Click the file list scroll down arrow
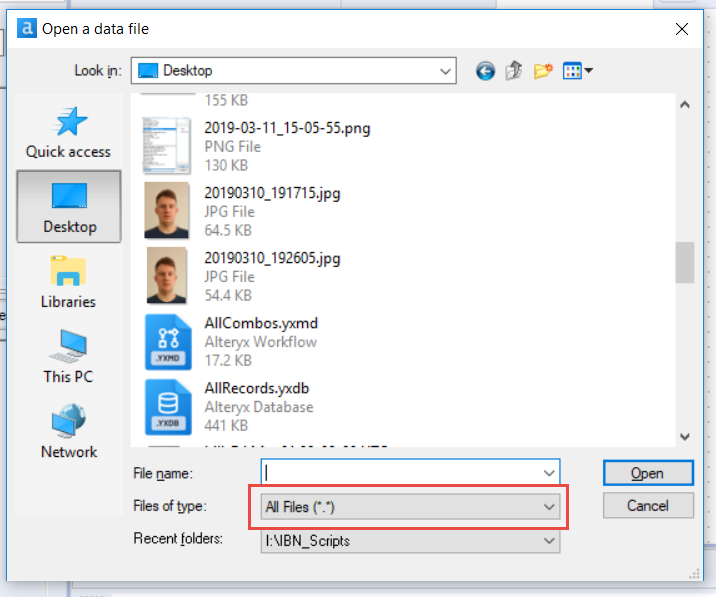 [684, 437]
